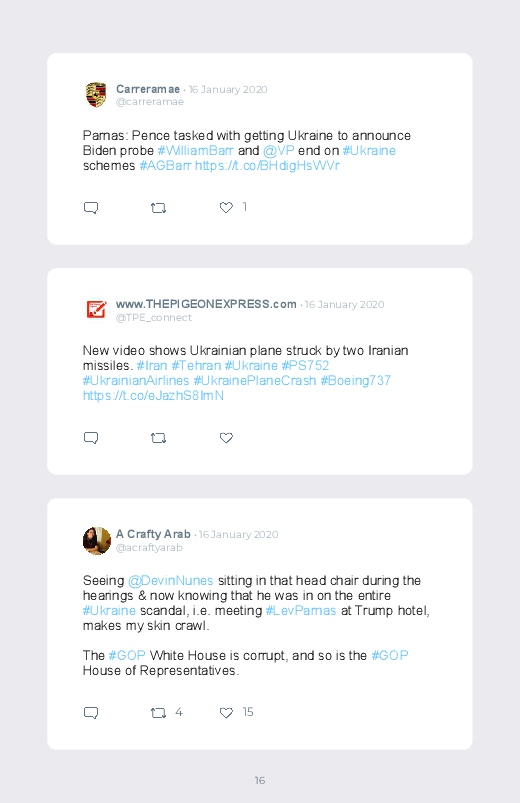Like the THEPIGEONEXPRESS tweet
Image resolution: width=520 pixels, height=803 pixels.
[x=226, y=438]
